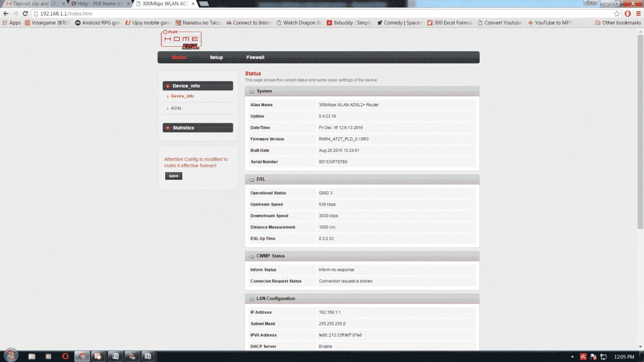This screenshot has width=644, height=362.
Task: Open the 300 Excel Formulas bookmark
Action: (451, 23)
